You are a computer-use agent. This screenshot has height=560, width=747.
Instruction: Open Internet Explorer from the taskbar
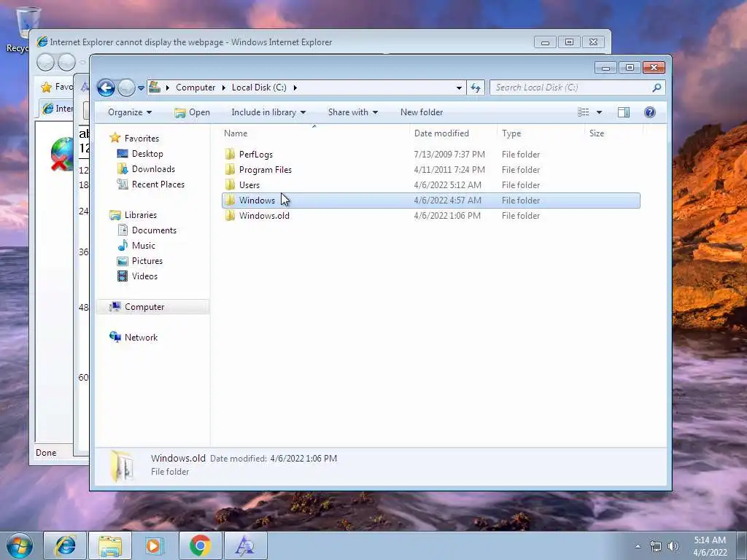pos(65,545)
